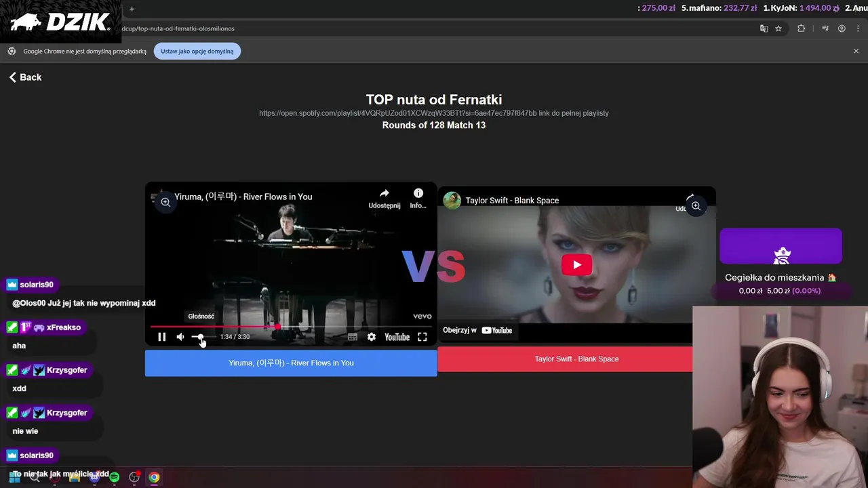Click the 1:34 / 3:30 time display
Viewport: 868px width, 488px height.
click(235, 337)
